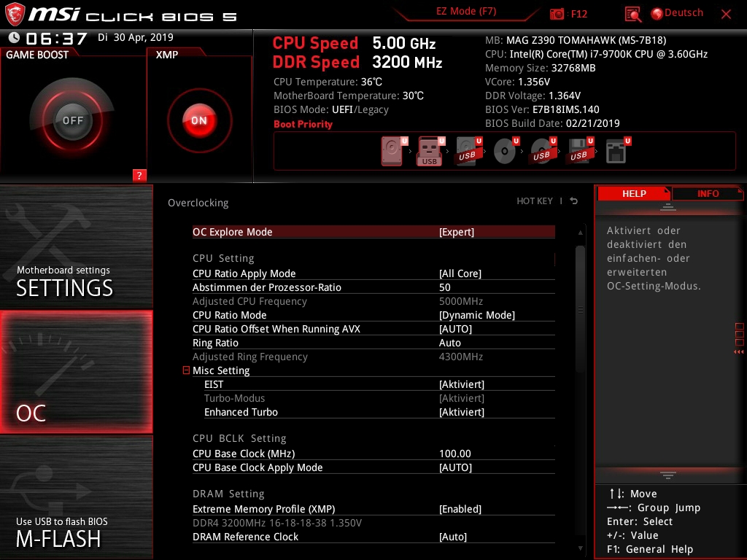
Task: Click the settings list scrollbar thumb
Action: (x=580, y=308)
